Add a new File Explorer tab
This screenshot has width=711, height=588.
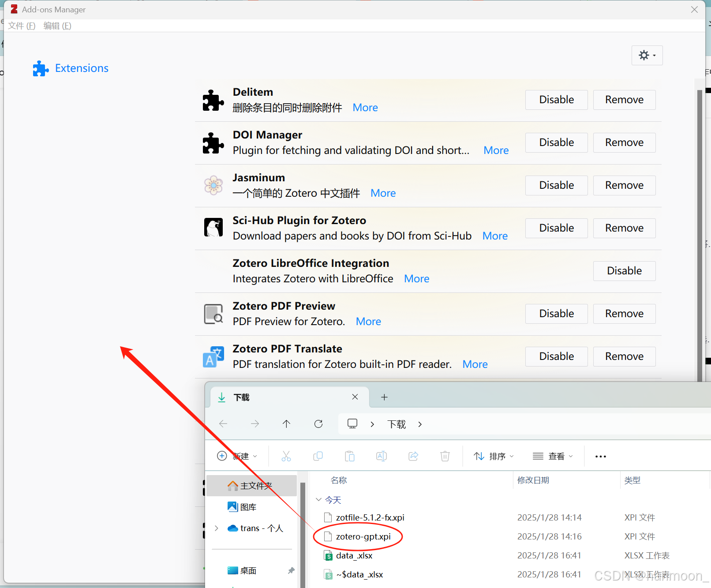point(384,397)
